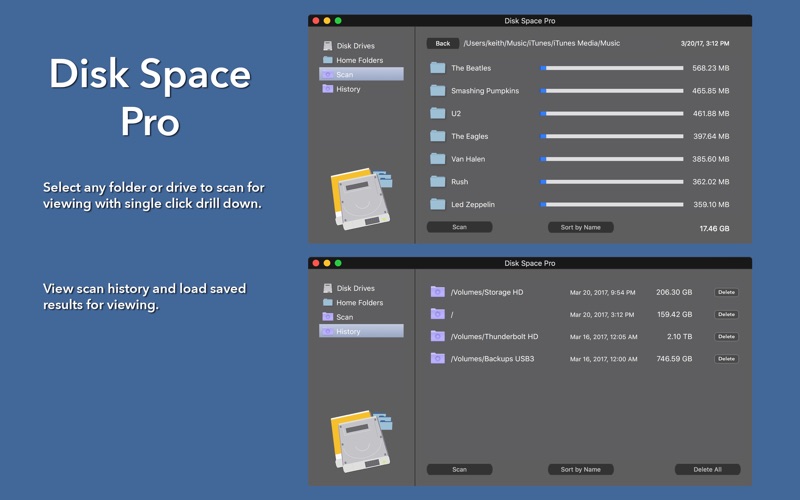Click the root '/' scan folder icon
The image size is (800, 500).
[437, 314]
